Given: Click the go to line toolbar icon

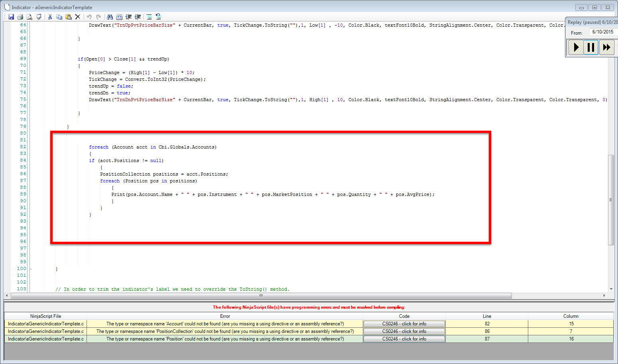Looking at the screenshot, I should point(119,17).
